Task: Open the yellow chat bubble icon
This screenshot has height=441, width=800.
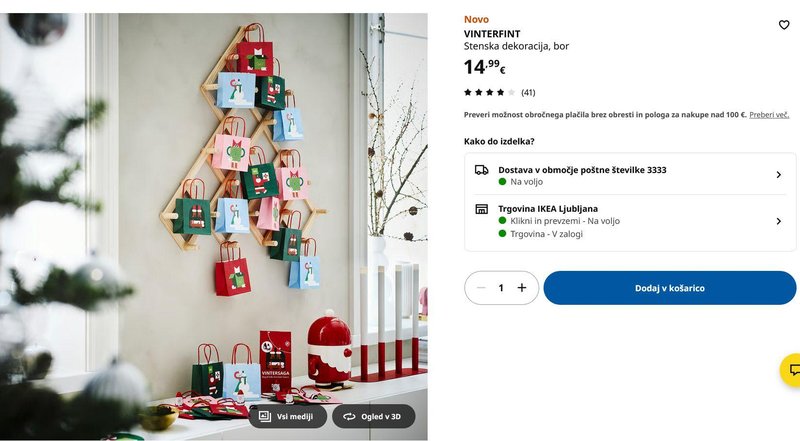Action: [x=792, y=370]
